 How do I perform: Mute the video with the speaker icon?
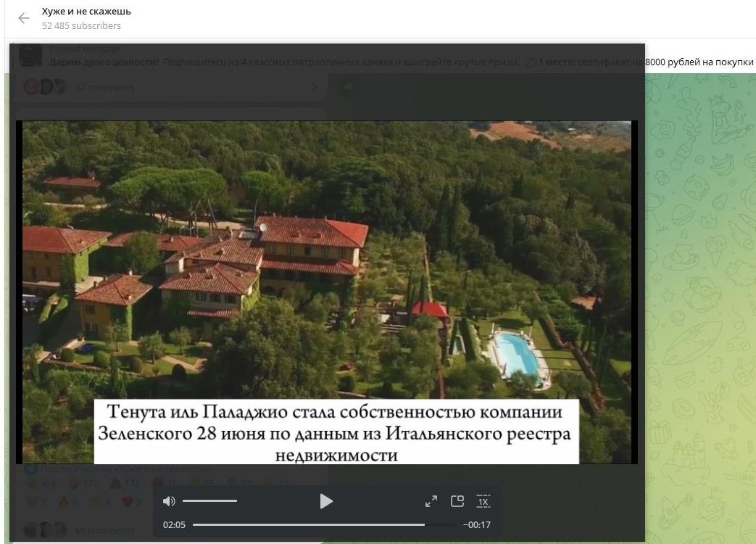169,501
